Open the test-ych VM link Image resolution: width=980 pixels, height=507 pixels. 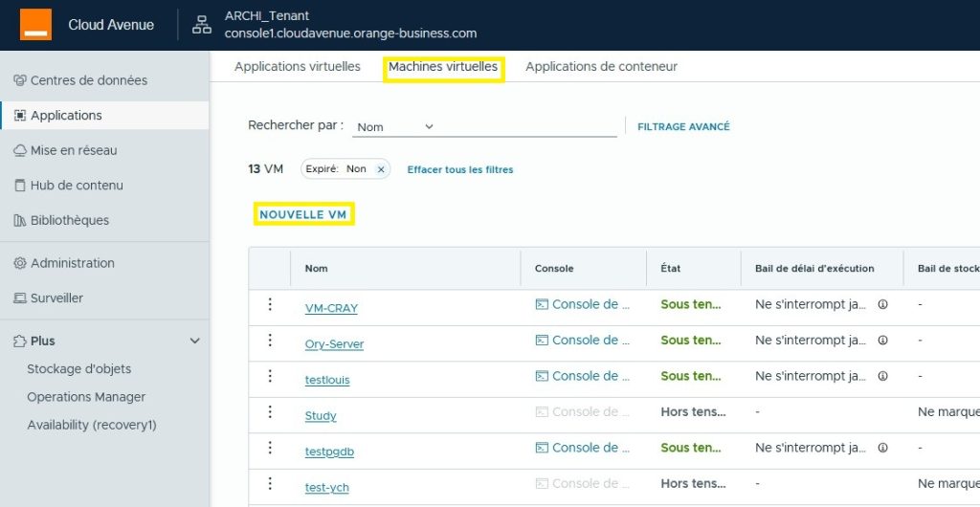pos(326,488)
